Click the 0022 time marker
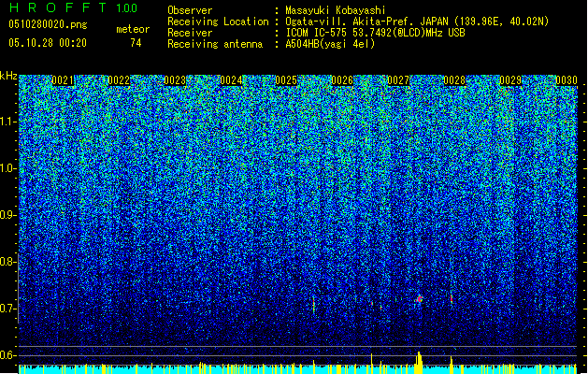The height and width of the screenshot is (374, 588). pos(119,80)
